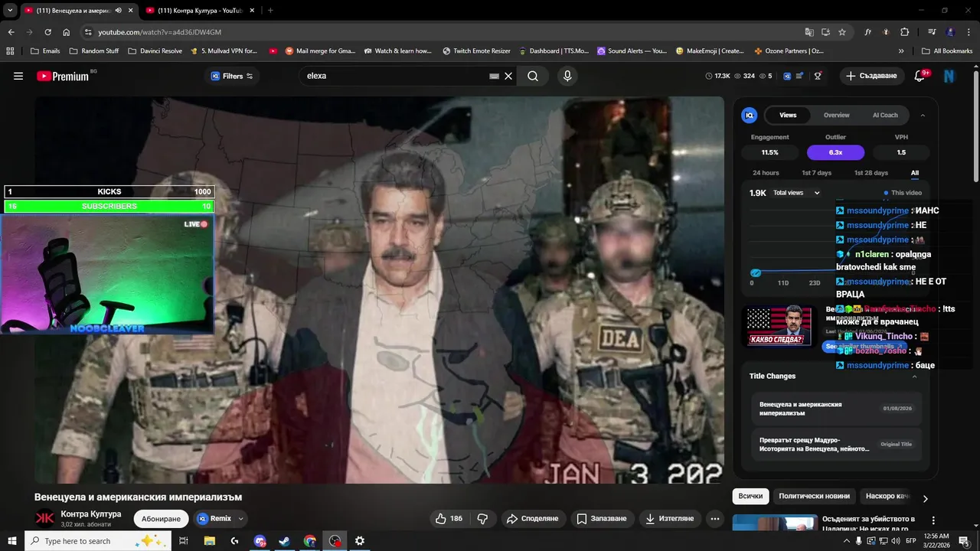This screenshot has width=980, height=551.
Task: Select the 24 hours range tab
Action: point(766,173)
